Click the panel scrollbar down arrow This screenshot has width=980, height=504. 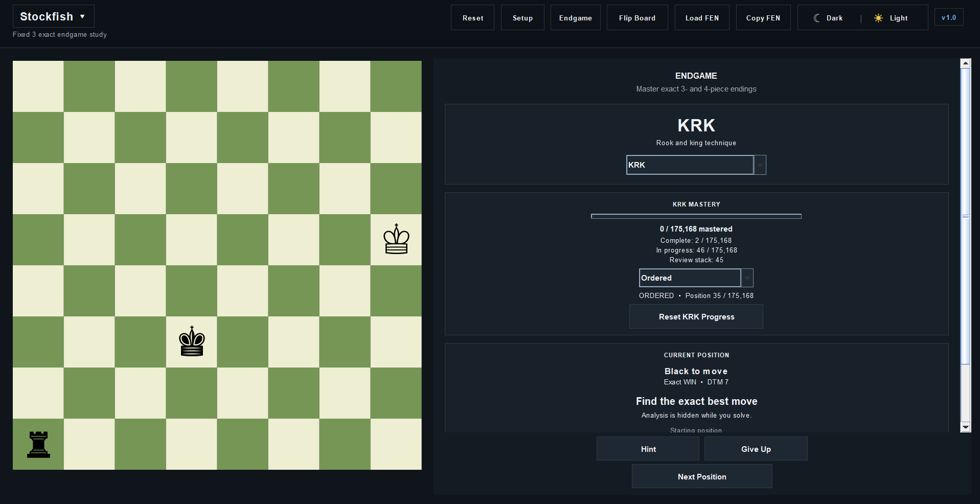(x=966, y=427)
